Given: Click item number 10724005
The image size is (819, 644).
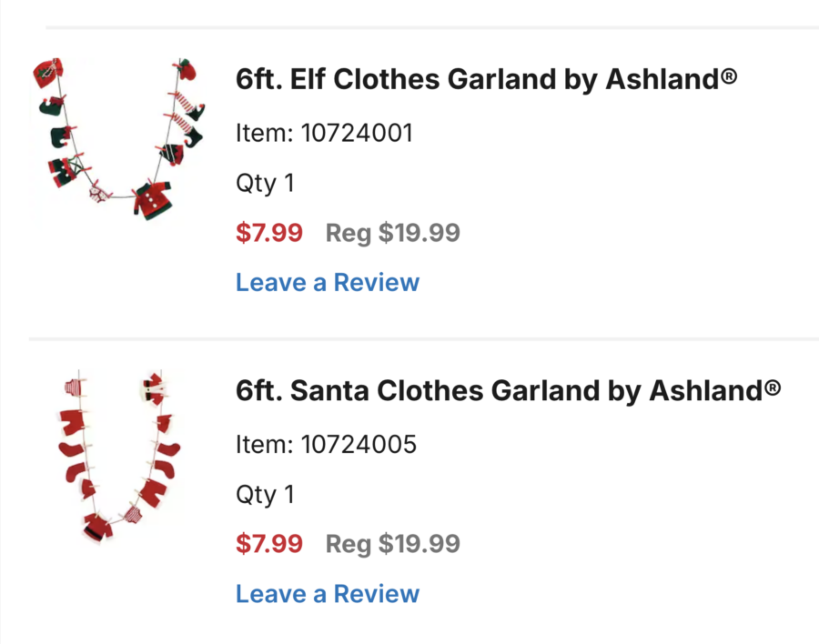Looking at the screenshot, I should 326,444.
